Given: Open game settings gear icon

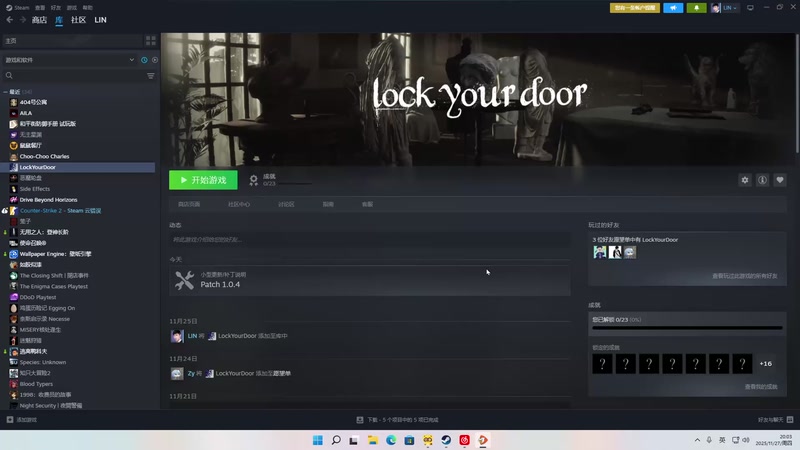Looking at the screenshot, I should click(745, 180).
